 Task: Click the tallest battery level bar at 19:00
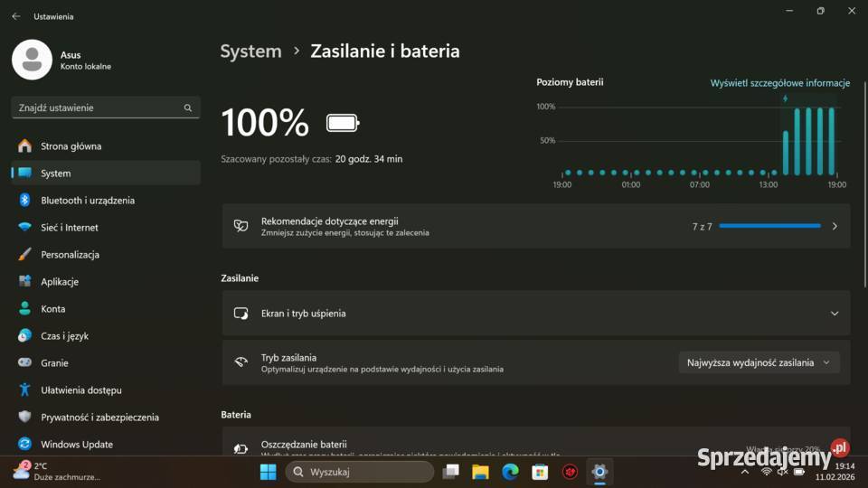tap(832, 141)
